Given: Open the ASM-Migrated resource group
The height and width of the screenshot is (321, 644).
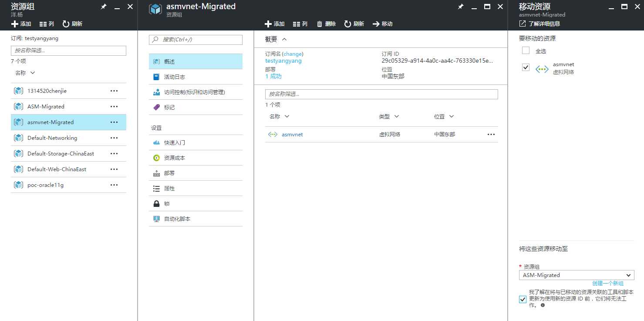Looking at the screenshot, I should pos(46,107).
